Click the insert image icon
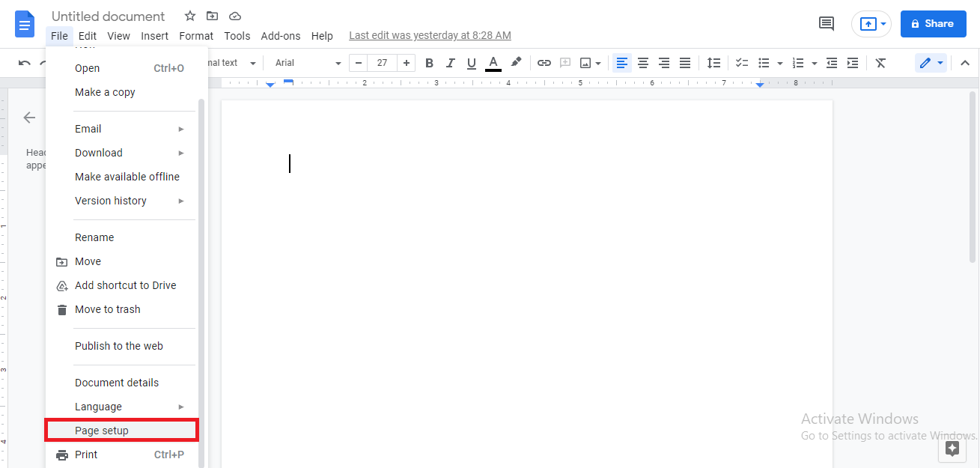Screen dimensions: 980x468 click(585, 63)
